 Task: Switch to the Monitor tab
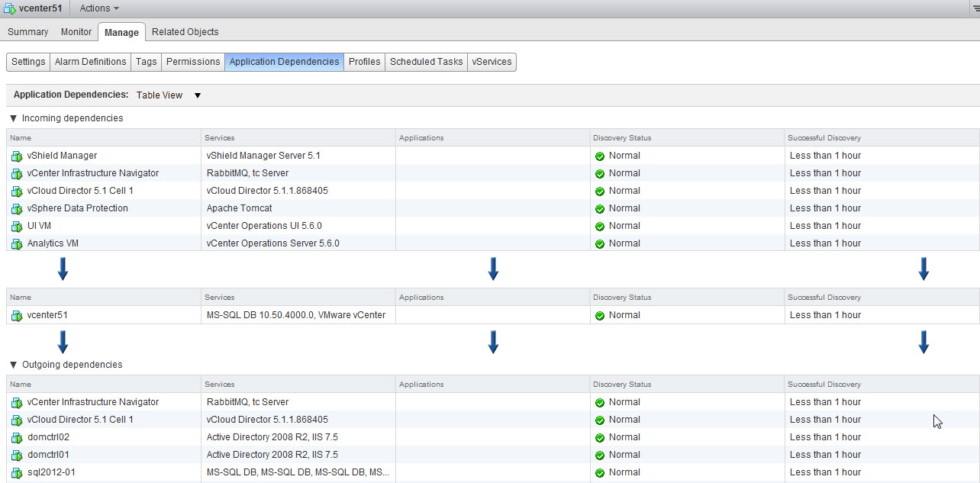tap(76, 32)
